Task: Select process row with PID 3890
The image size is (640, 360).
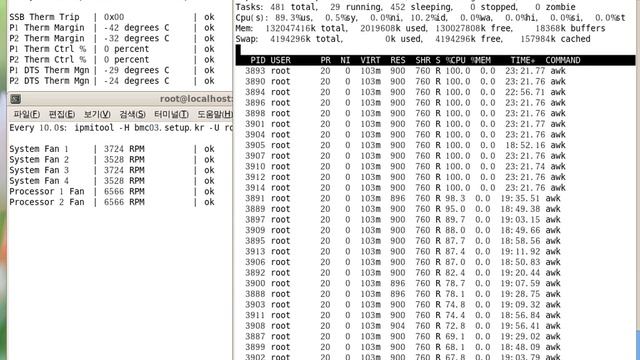Action: (x=405, y=81)
